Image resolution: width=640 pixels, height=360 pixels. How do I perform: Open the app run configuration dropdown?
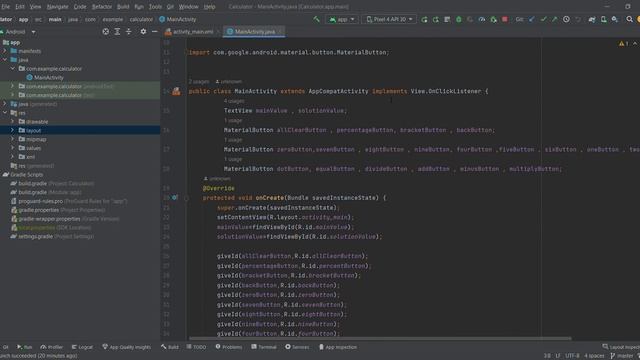pos(342,19)
